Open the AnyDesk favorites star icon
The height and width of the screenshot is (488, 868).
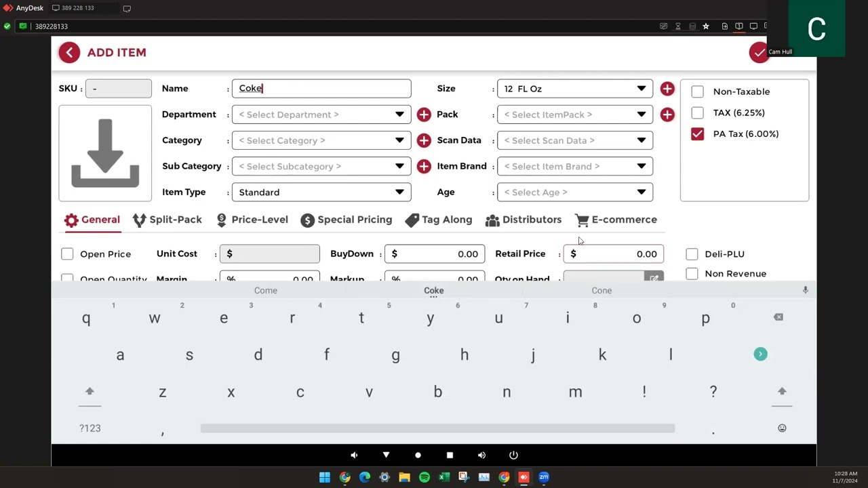706,26
